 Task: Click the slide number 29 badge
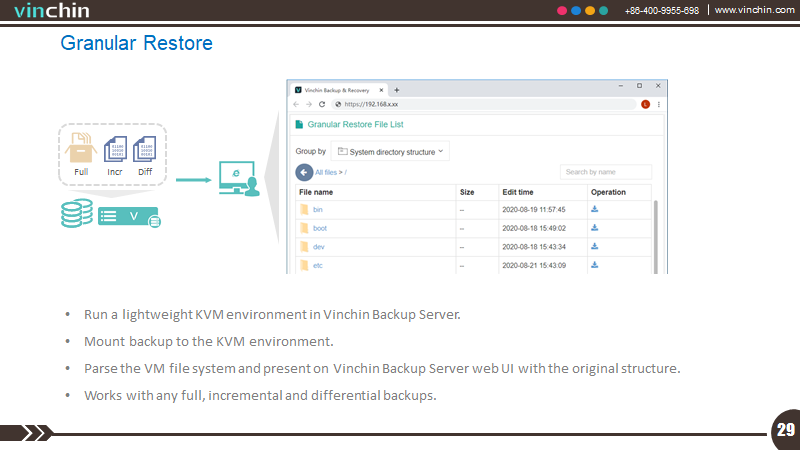[x=785, y=430]
